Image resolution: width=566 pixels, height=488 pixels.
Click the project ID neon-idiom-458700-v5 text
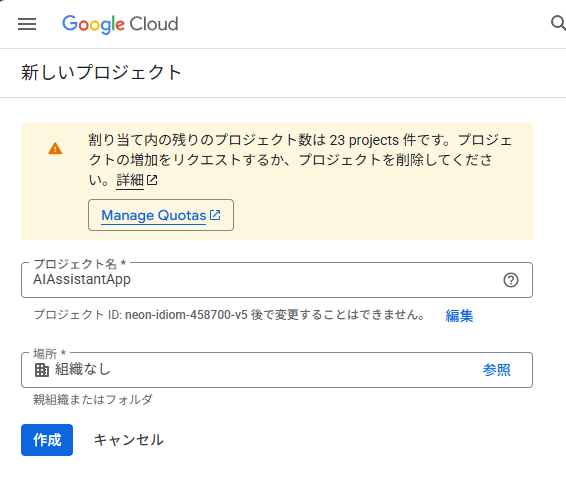click(186, 315)
